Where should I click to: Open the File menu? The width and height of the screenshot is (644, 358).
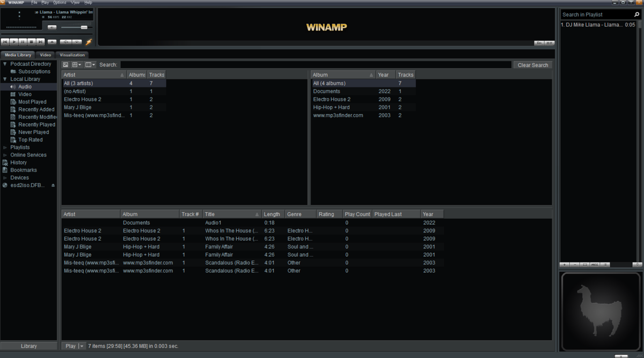click(34, 3)
